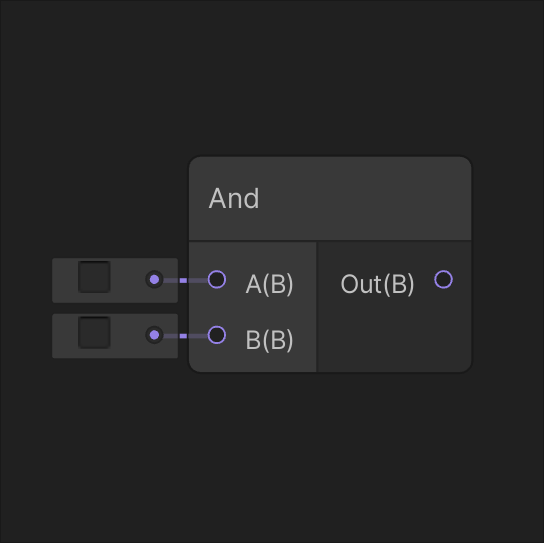Screen dimensions: 544x543
Task: Select the And node by its title
Action: [x=234, y=198]
